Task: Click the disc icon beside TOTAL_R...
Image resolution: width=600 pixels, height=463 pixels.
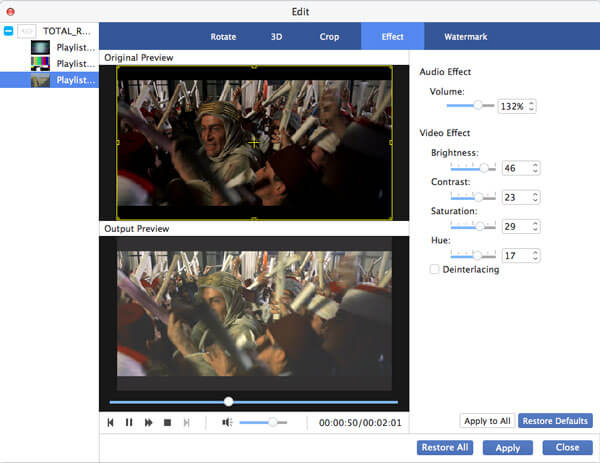Action: 26,31
